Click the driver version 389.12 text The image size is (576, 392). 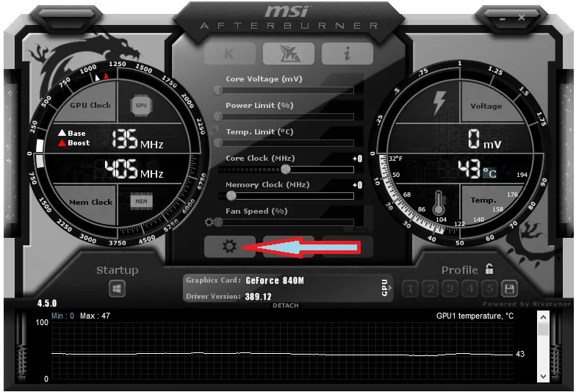pos(259,297)
